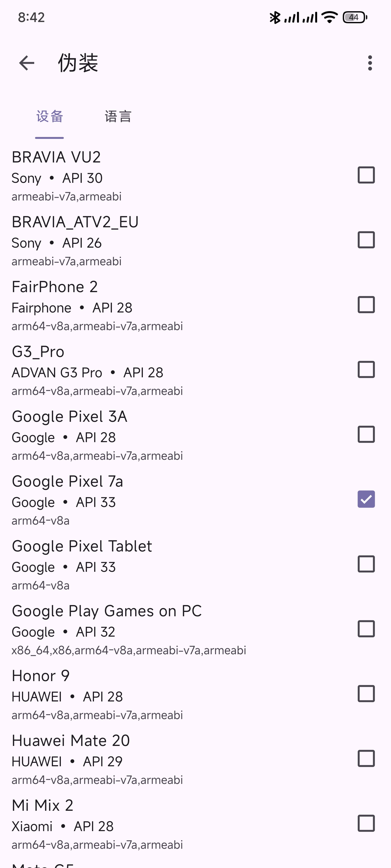
Task: Tap the Bluetooth status icon
Action: coord(275,17)
